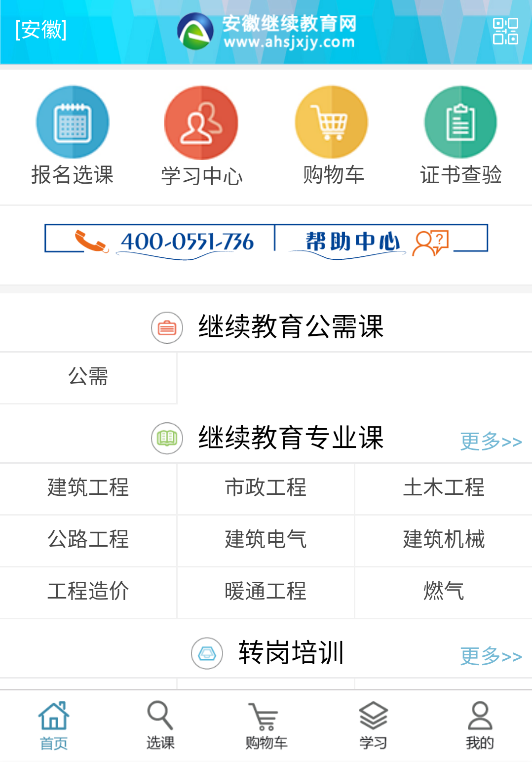This screenshot has width=532, height=762.
Task: Open the green 证书查验 clipboard icon
Action: click(460, 122)
